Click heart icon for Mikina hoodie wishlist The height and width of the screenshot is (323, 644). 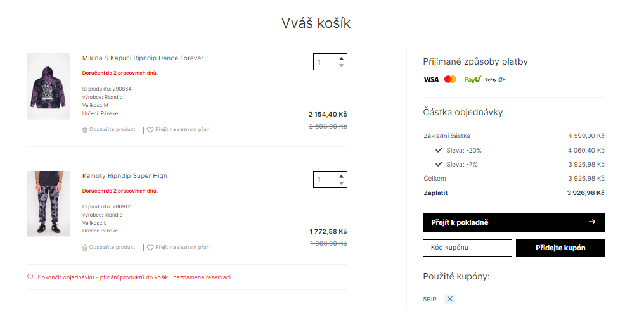point(150,130)
